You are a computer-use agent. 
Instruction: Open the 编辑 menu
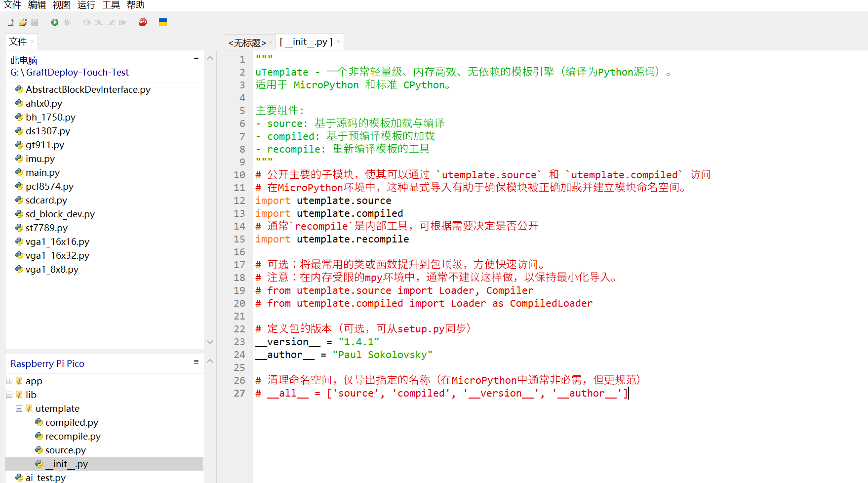click(x=37, y=5)
